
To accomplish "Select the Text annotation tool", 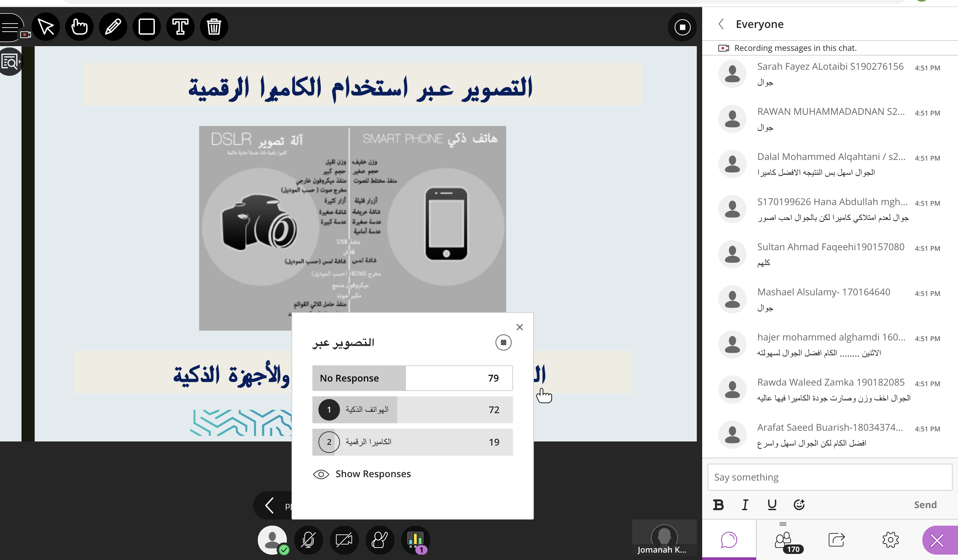I will click(180, 27).
